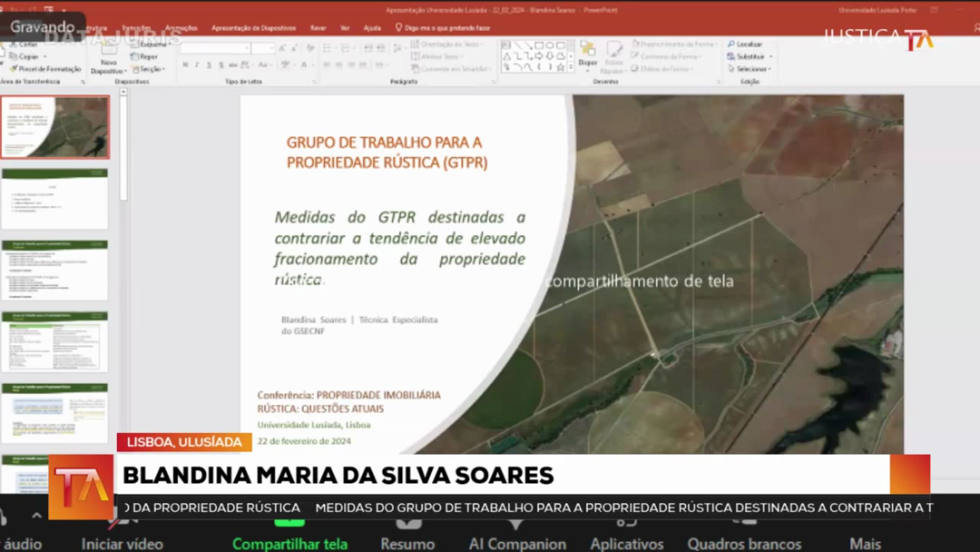Open the Apresentação de Diapositivos tab
Image resolution: width=980 pixels, height=552 pixels.
pos(253,28)
